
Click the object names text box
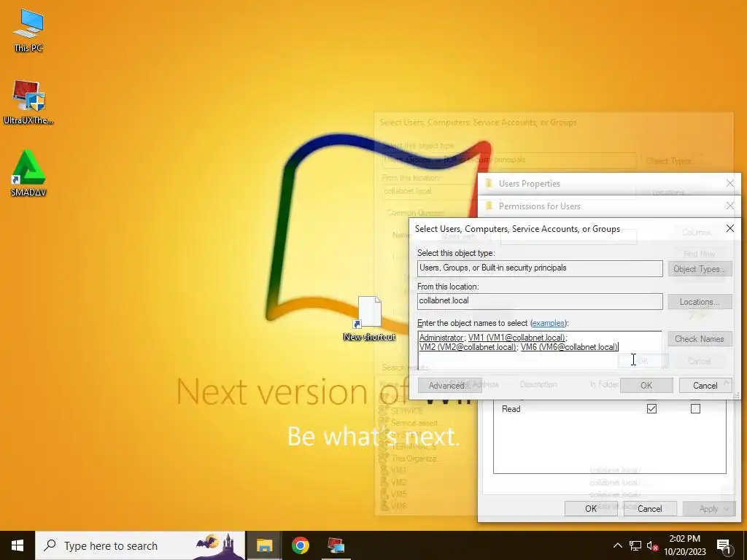coord(540,351)
